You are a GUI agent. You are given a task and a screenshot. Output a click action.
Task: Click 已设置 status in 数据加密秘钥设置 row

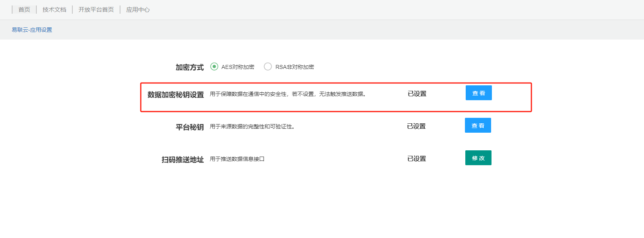[x=417, y=94]
